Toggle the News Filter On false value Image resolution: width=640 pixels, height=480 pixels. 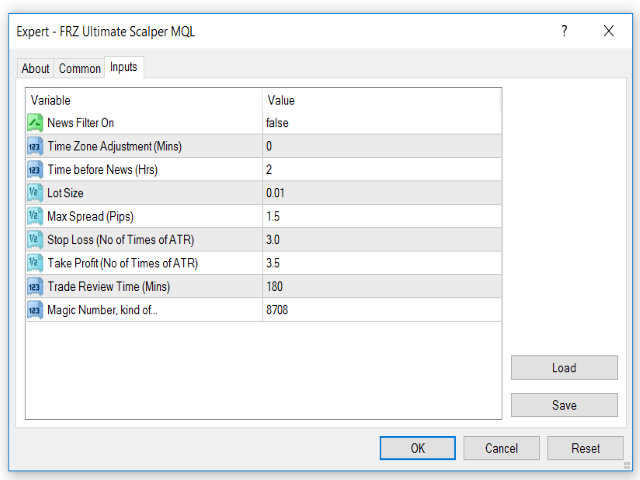380,123
